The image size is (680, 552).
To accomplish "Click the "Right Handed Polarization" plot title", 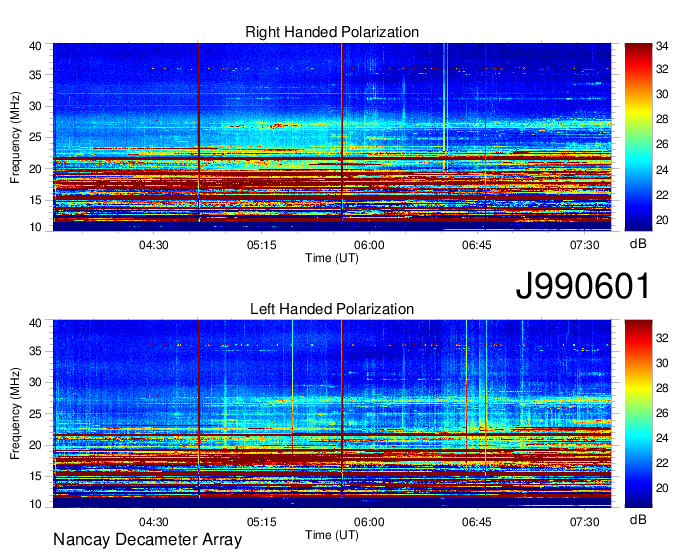I will [332, 32].
